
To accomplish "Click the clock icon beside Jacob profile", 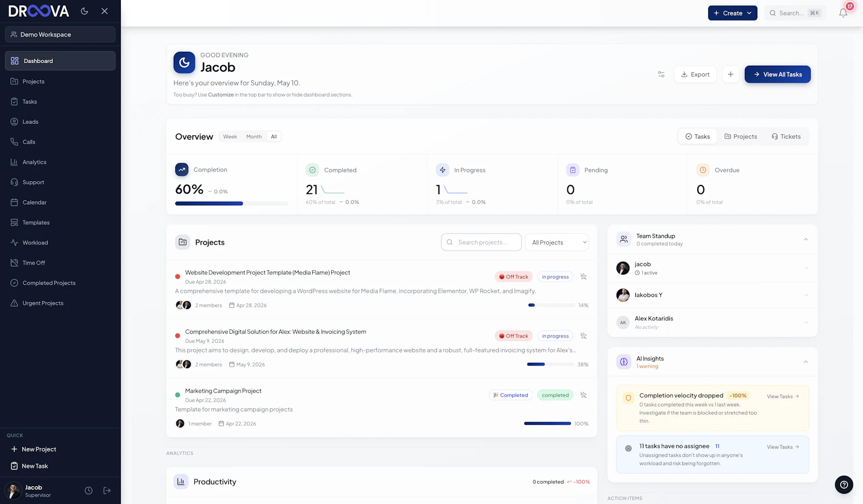I will pos(88,491).
